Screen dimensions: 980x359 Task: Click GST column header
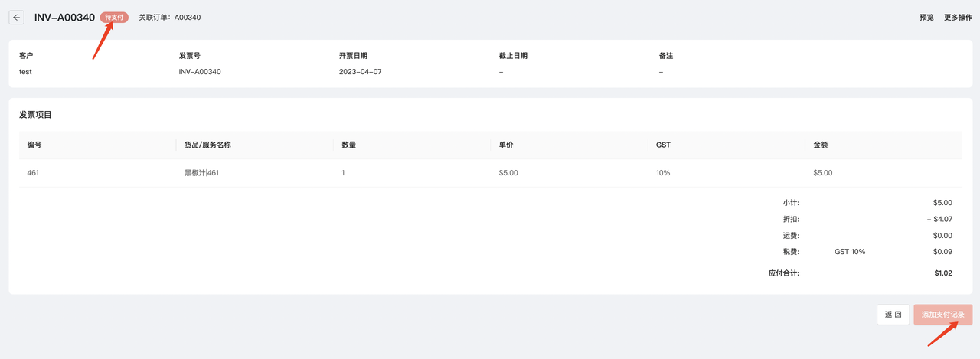coord(663,145)
